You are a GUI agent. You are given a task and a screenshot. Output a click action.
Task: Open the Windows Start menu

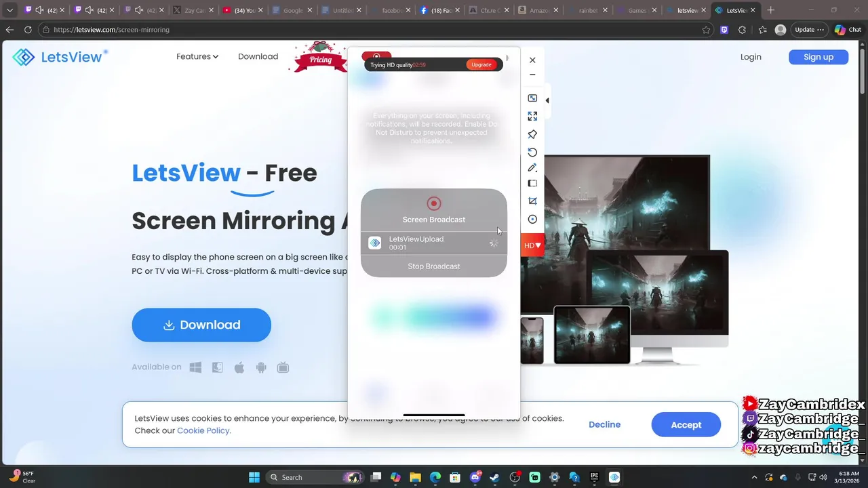(254, 477)
